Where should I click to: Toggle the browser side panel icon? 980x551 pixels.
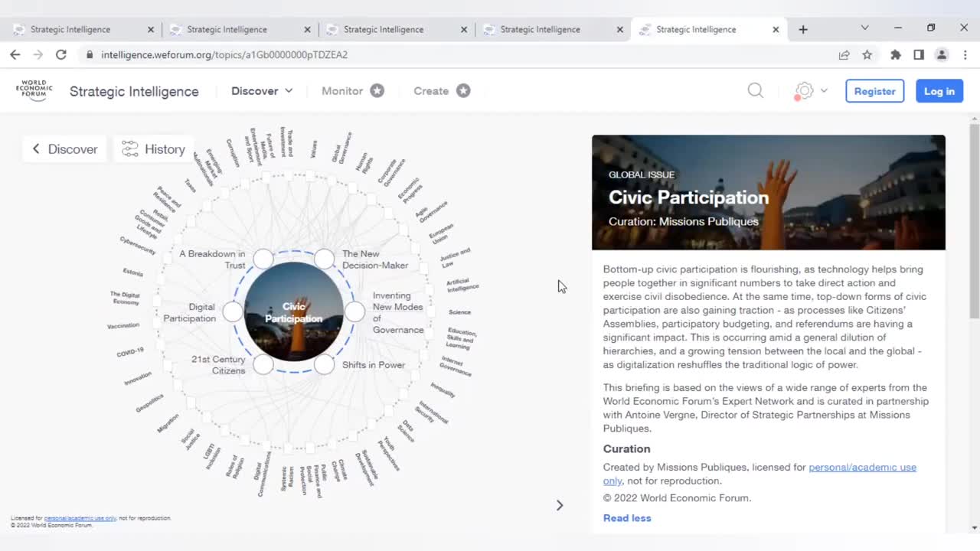click(919, 54)
